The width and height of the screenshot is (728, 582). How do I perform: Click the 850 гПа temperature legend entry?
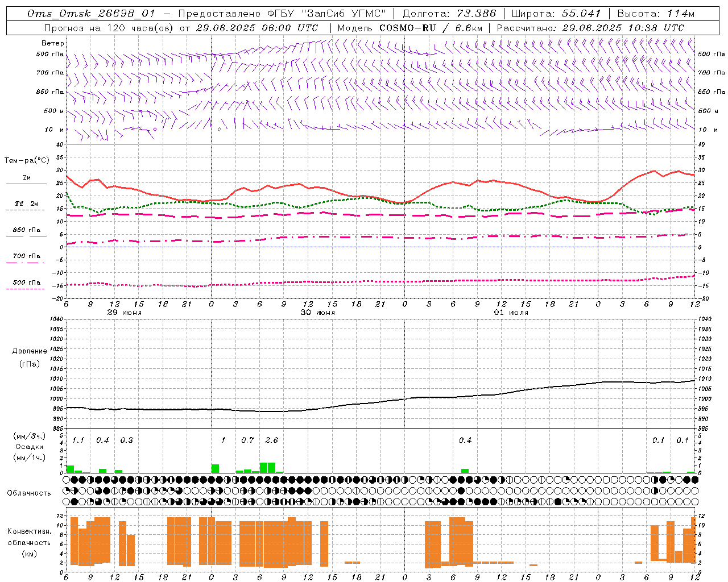point(26,230)
